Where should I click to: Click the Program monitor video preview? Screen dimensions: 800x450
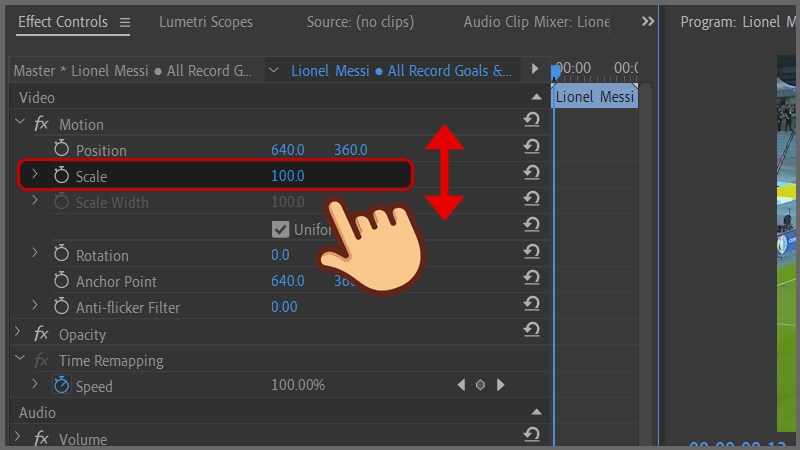(786, 244)
